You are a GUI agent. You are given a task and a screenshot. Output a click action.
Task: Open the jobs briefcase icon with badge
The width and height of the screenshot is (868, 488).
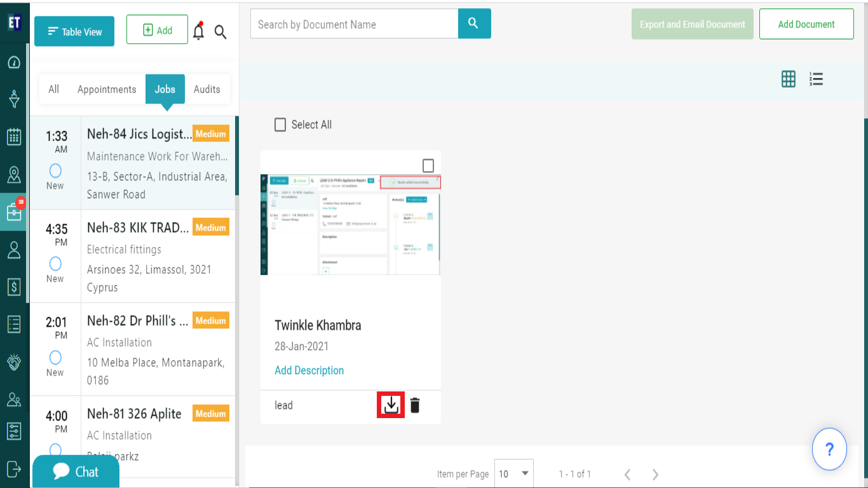point(15,212)
